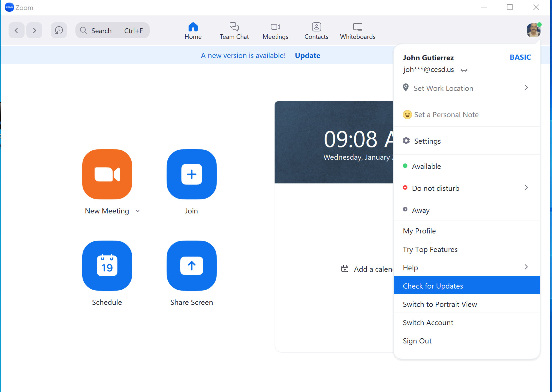Click the Share Screen arrow icon

[x=191, y=265]
